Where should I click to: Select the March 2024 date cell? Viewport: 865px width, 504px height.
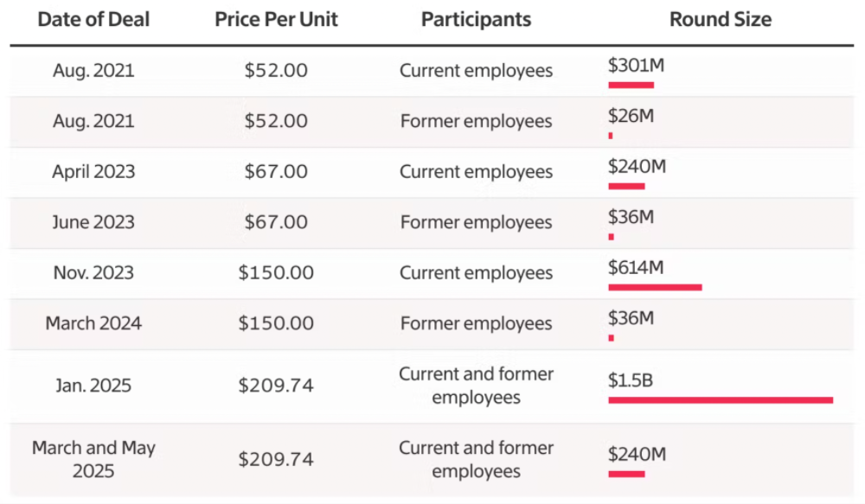coord(93,323)
